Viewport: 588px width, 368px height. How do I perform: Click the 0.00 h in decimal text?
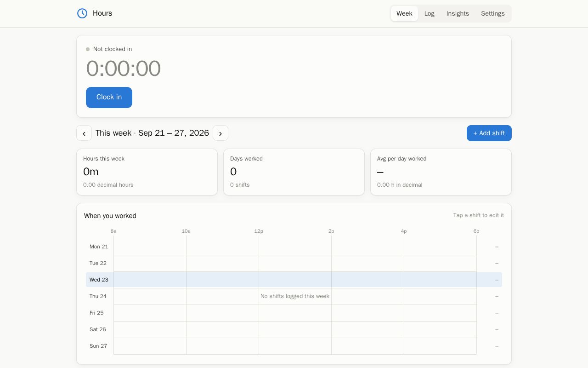(400, 185)
